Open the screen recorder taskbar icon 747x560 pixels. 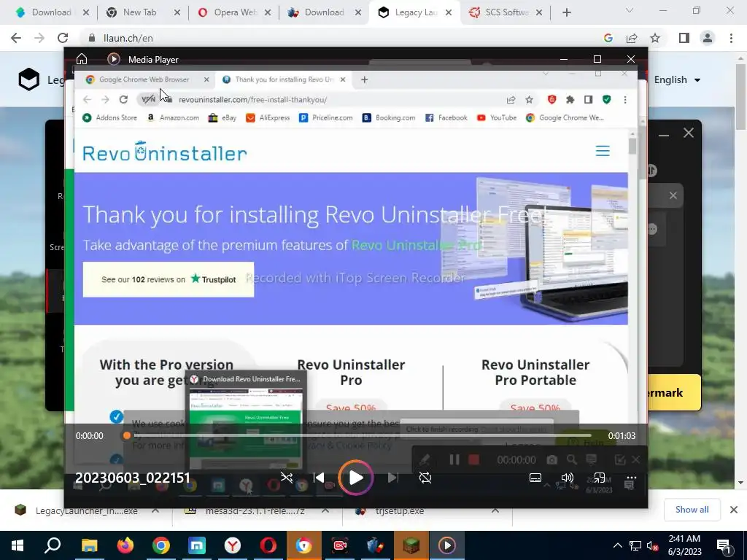tap(339, 545)
